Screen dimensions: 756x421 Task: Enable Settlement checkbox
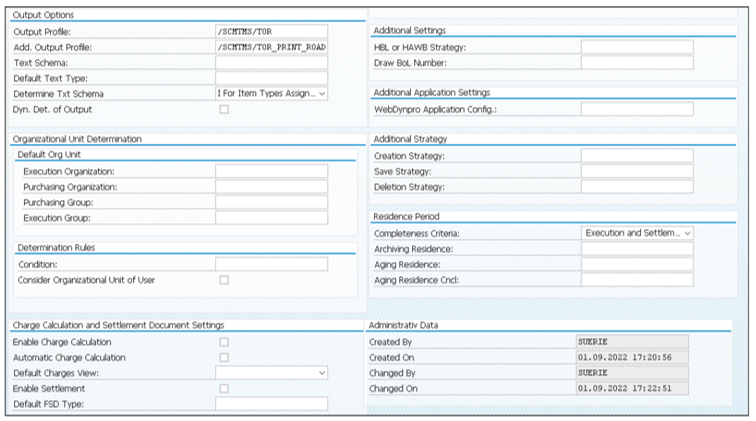tap(224, 388)
